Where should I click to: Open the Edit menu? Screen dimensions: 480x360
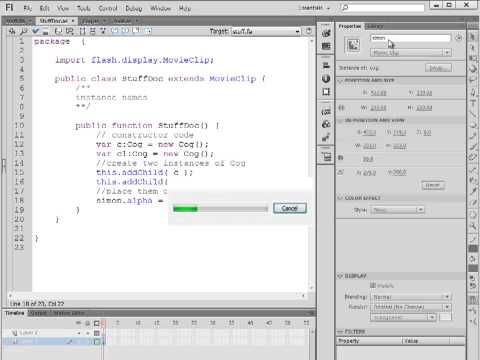[x=45, y=8]
